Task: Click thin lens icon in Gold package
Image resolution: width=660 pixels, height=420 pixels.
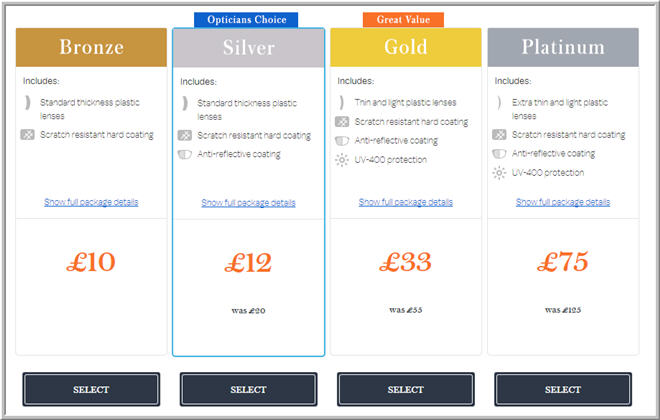Action: (x=341, y=102)
